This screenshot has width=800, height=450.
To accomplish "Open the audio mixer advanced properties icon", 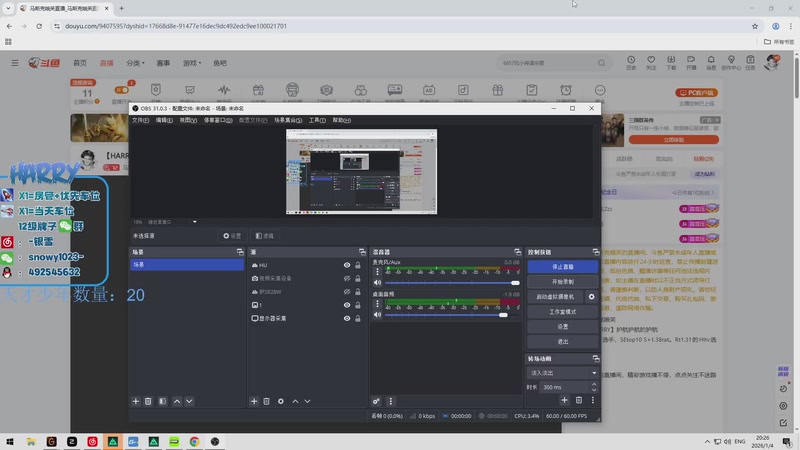I will (x=377, y=401).
